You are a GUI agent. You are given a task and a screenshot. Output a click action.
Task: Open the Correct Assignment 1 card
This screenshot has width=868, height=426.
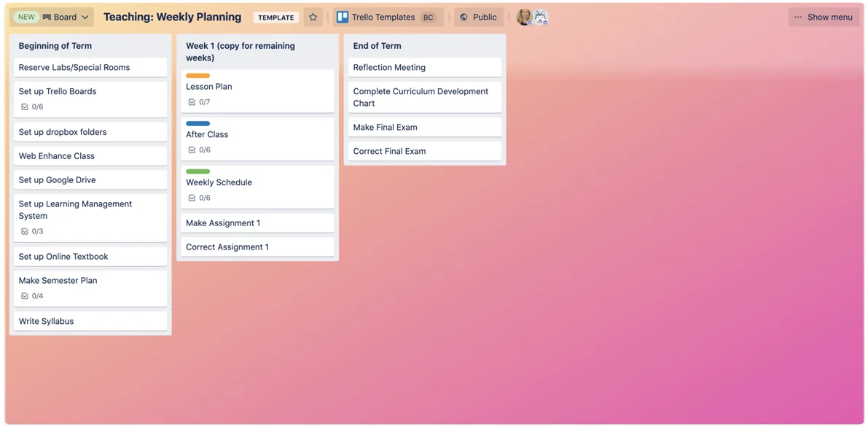point(257,247)
